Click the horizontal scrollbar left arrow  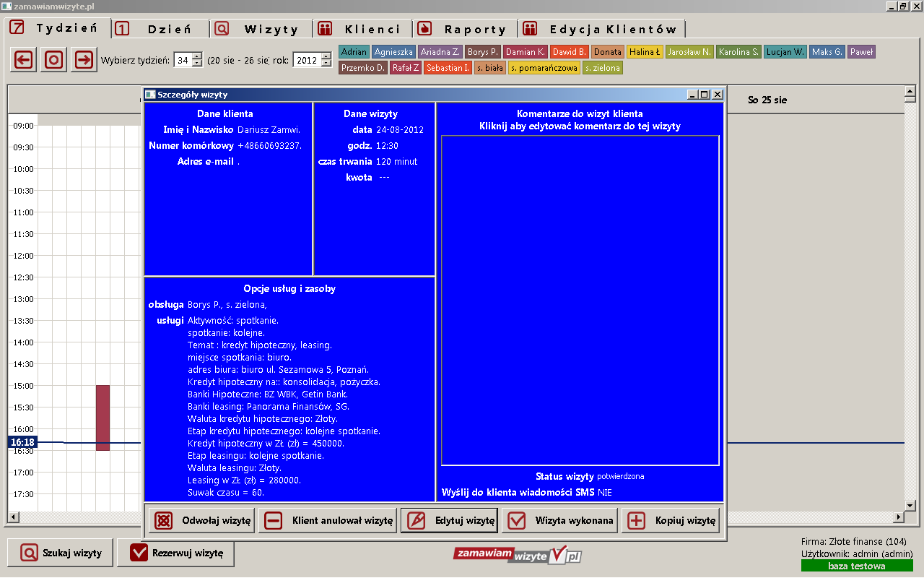(12, 517)
